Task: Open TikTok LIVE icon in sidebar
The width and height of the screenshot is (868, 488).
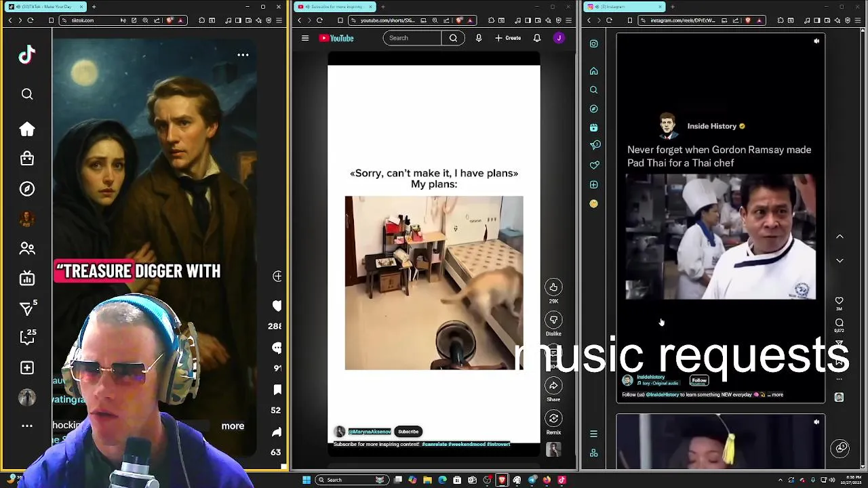Action: pyautogui.click(x=27, y=279)
